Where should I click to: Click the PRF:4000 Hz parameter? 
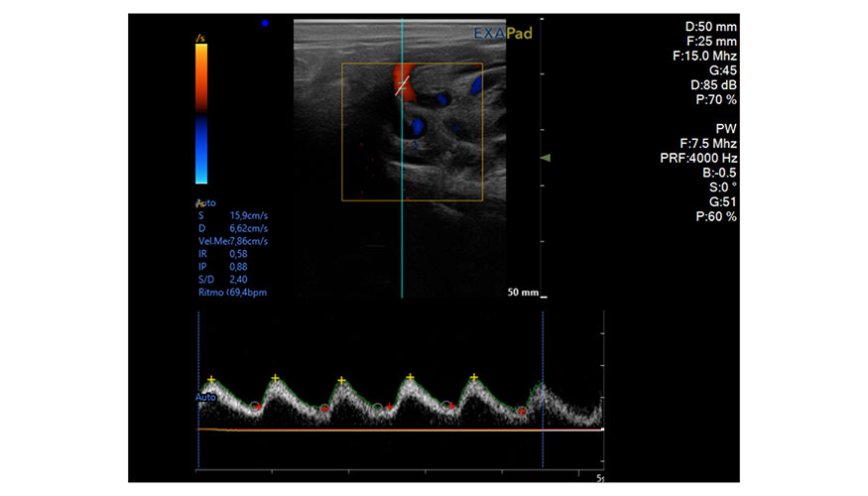point(698,158)
